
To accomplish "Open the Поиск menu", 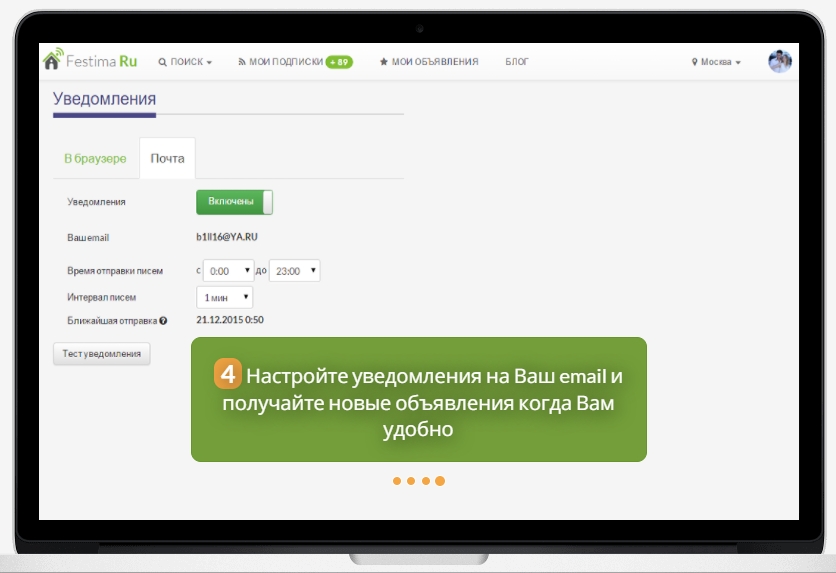I will [x=186, y=62].
